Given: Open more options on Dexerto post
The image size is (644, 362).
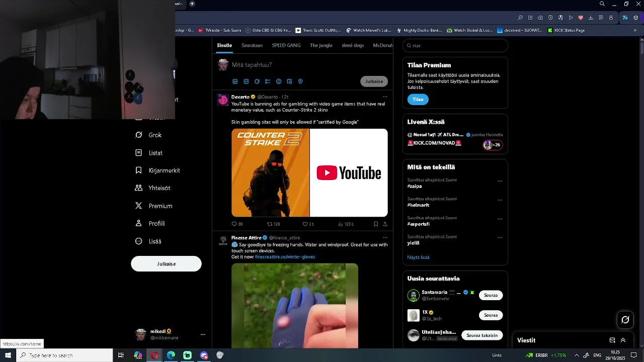Looking at the screenshot, I should [x=385, y=97].
